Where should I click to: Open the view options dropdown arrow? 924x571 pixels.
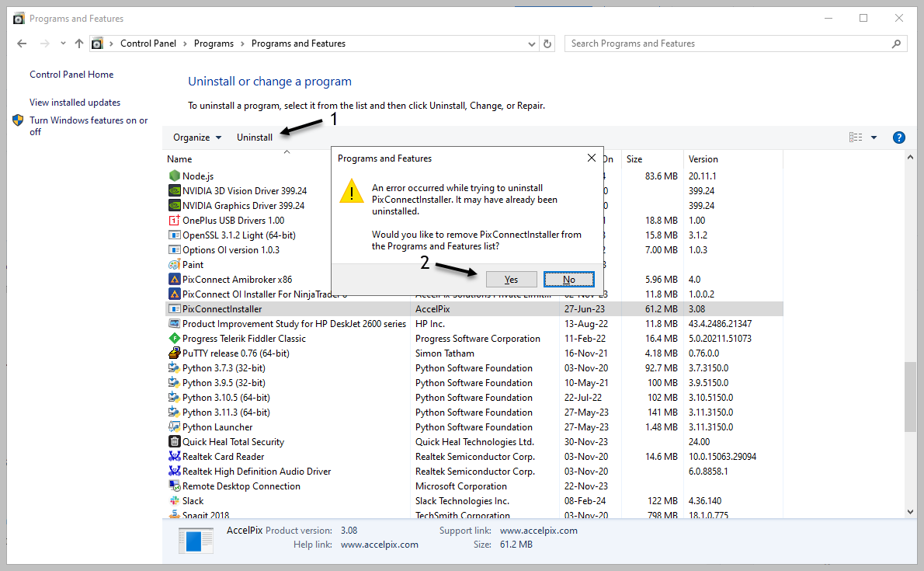click(874, 138)
